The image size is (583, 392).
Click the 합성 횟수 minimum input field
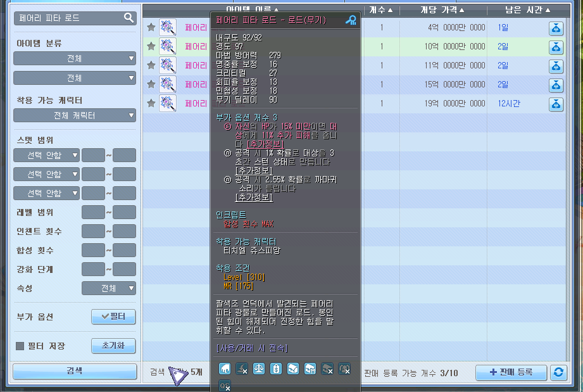click(93, 250)
